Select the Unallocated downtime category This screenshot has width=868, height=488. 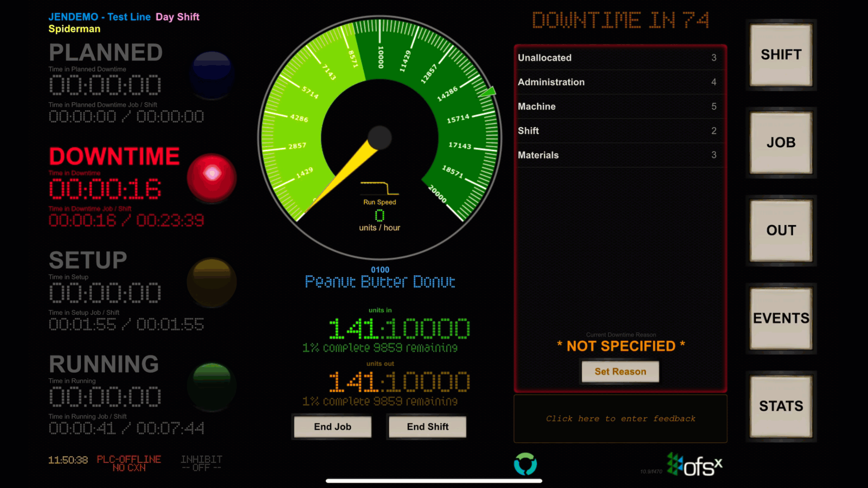620,58
